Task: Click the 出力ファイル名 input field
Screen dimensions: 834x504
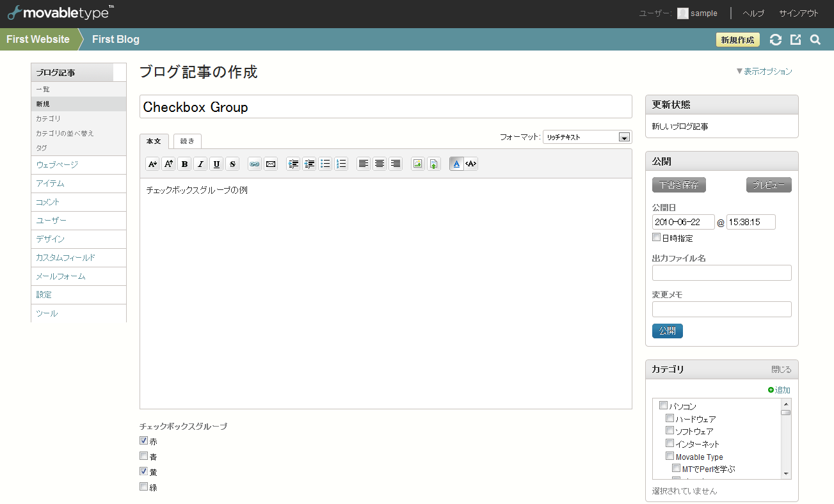Action: 722,272
